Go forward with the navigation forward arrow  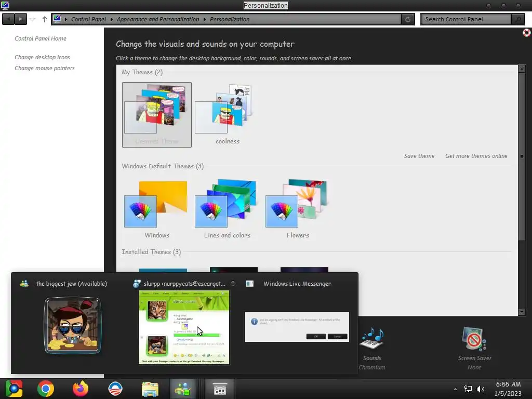[x=21, y=19]
